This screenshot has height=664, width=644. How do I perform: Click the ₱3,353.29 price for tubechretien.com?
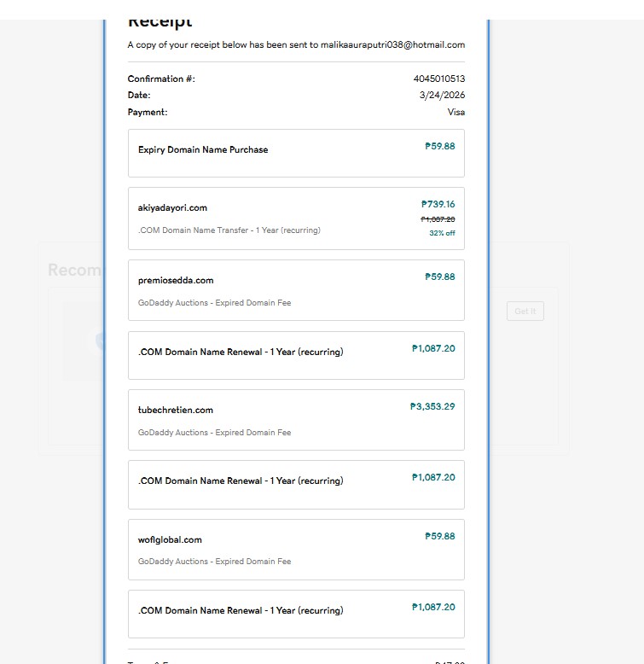[x=432, y=406]
